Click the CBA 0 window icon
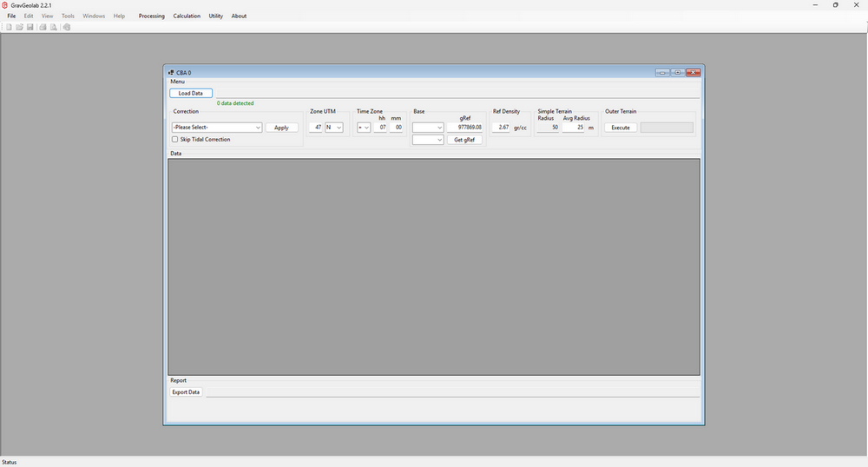 [171, 73]
